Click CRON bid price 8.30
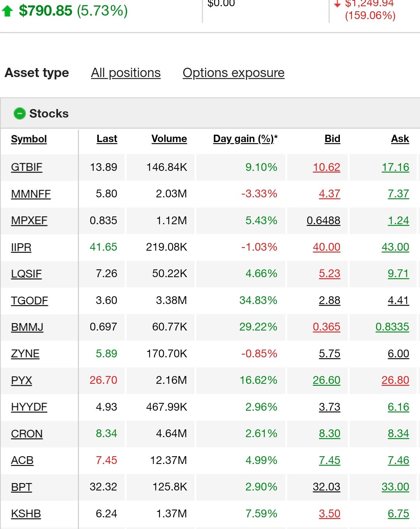The width and height of the screenshot is (420, 529). pyautogui.click(x=330, y=433)
